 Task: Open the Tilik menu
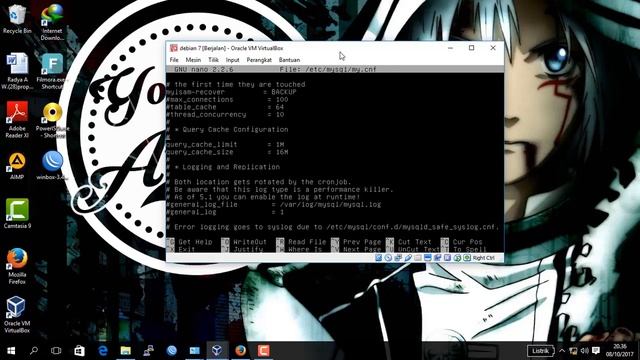click(x=213, y=60)
